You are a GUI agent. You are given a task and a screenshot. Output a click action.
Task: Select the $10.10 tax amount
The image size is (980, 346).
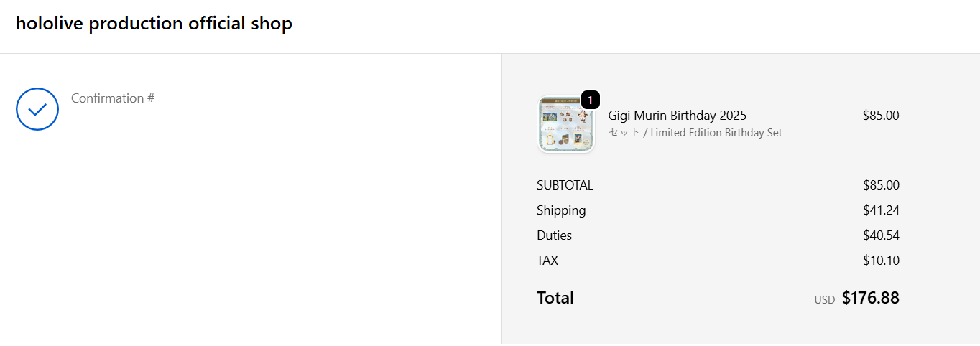tap(881, 261)
